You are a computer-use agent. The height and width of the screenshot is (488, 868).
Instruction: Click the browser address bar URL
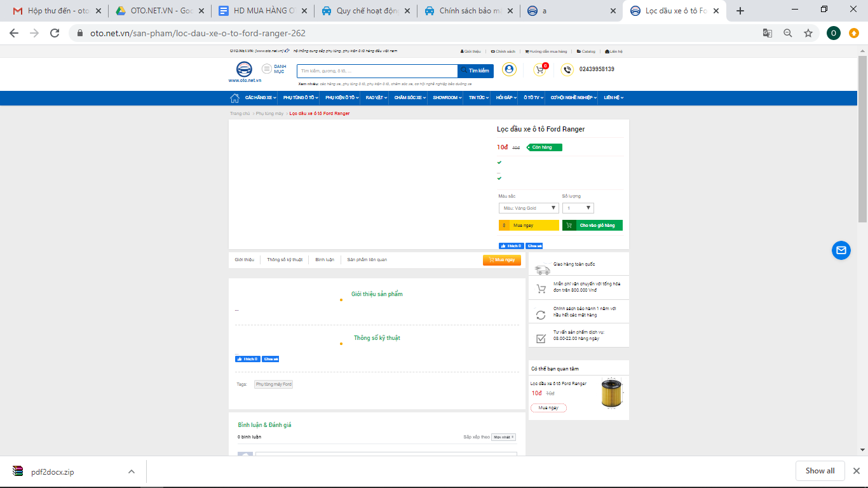[198, 33]
